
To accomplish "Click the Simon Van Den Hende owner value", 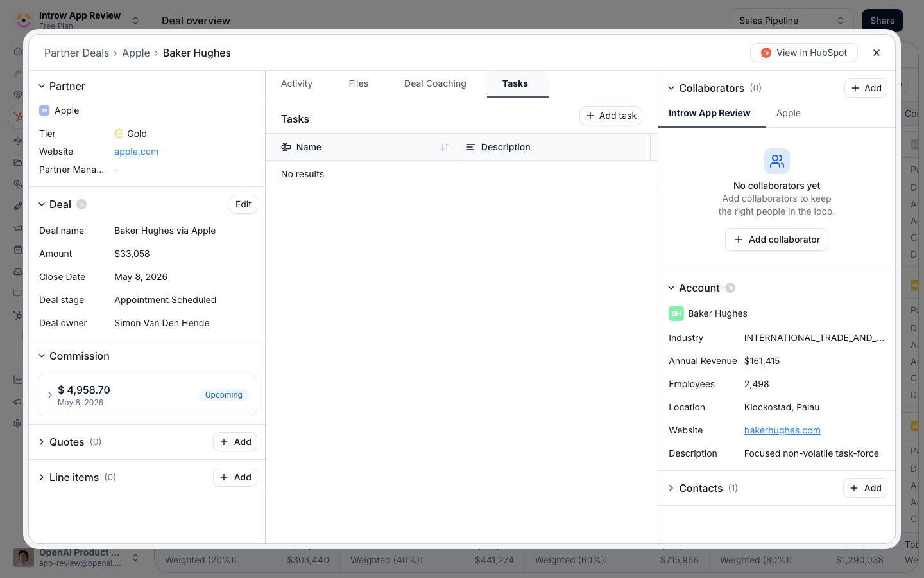I will click(162, 323).
